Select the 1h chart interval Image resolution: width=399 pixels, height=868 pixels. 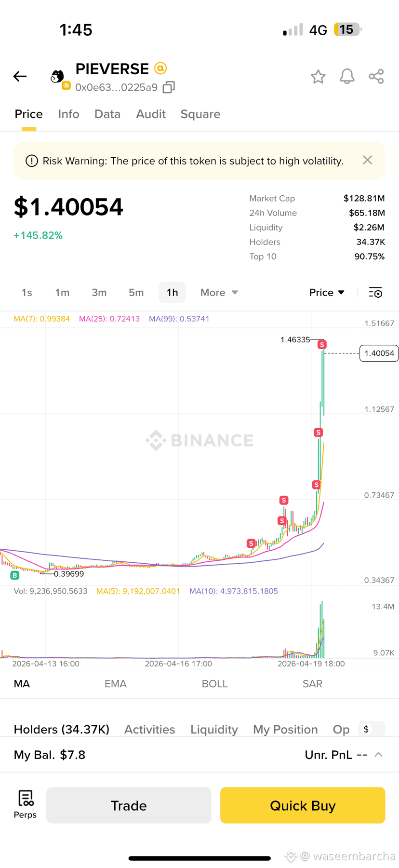coord(172,293)
